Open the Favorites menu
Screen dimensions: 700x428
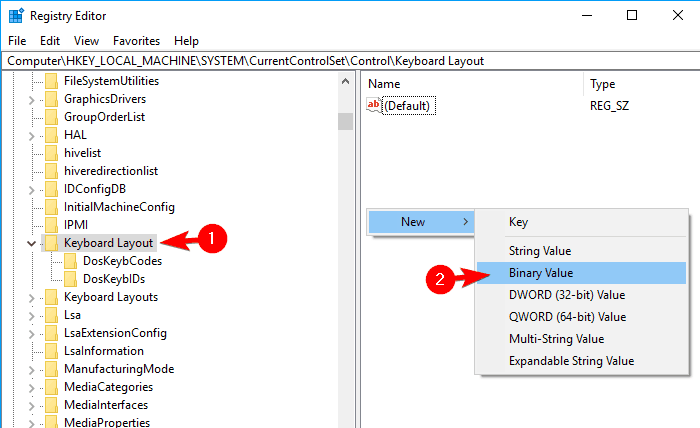136,41
